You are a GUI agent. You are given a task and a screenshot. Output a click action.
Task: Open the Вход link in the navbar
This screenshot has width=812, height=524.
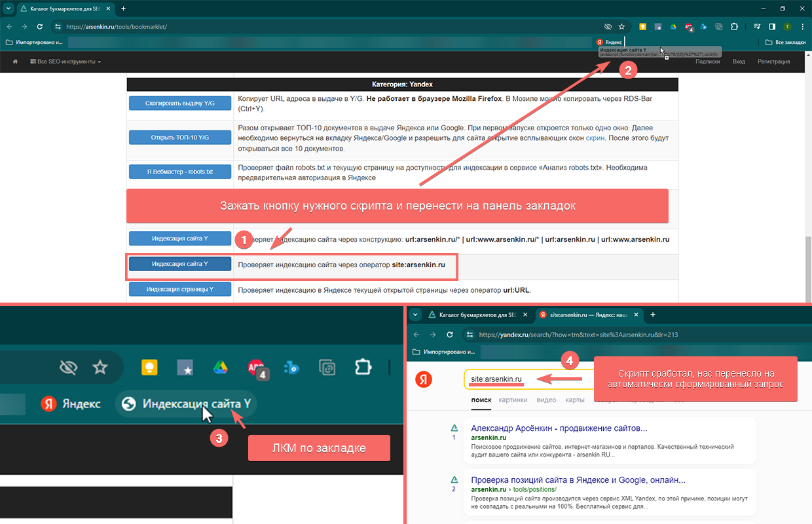(x=739, y=62)
